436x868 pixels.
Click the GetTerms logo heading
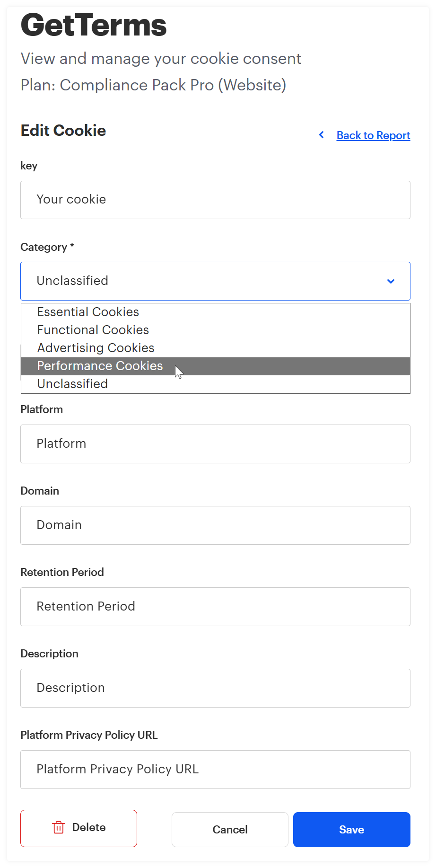click(x=94, y=25)
